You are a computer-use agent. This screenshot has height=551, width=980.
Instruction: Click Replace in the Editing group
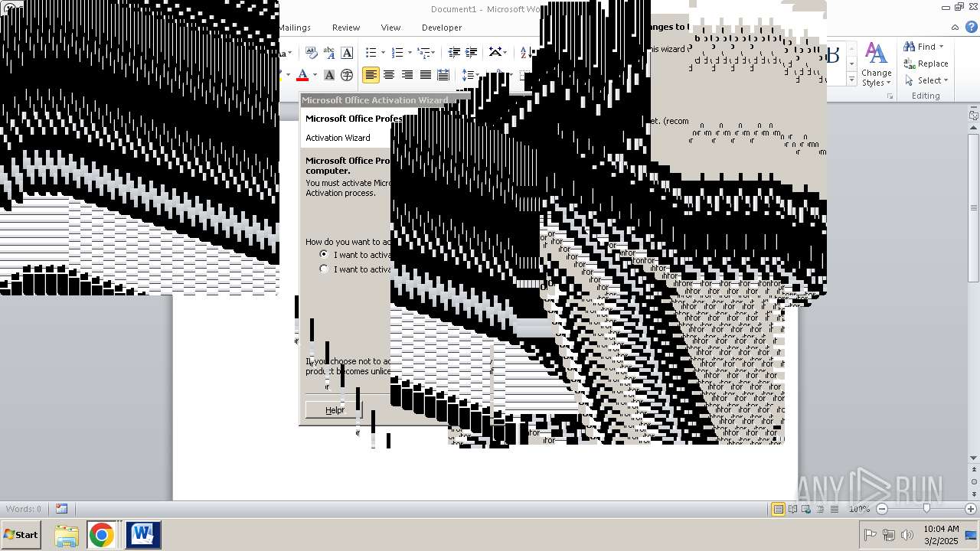tap(926, 64)
